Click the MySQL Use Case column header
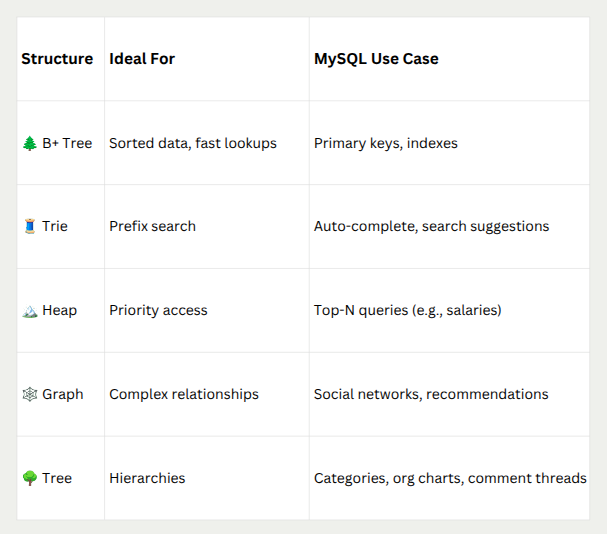The width and height of the screenshot is (607, 534). (x=376, y=59)
